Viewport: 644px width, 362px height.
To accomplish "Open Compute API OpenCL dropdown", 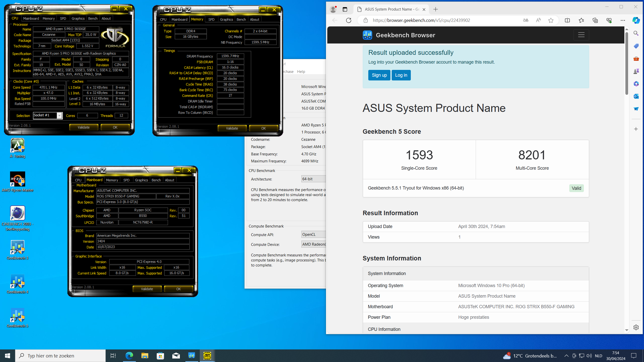I will (x=313, y=235).
